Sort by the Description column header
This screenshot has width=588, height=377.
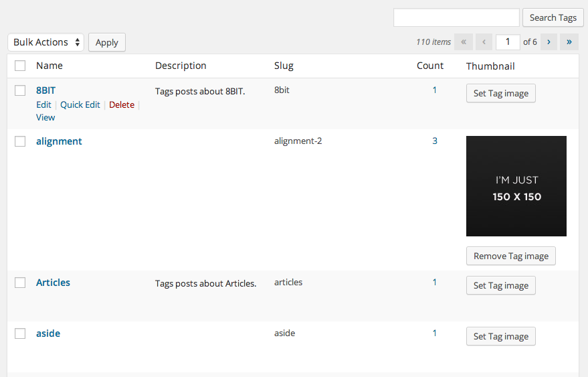[181, 66]
